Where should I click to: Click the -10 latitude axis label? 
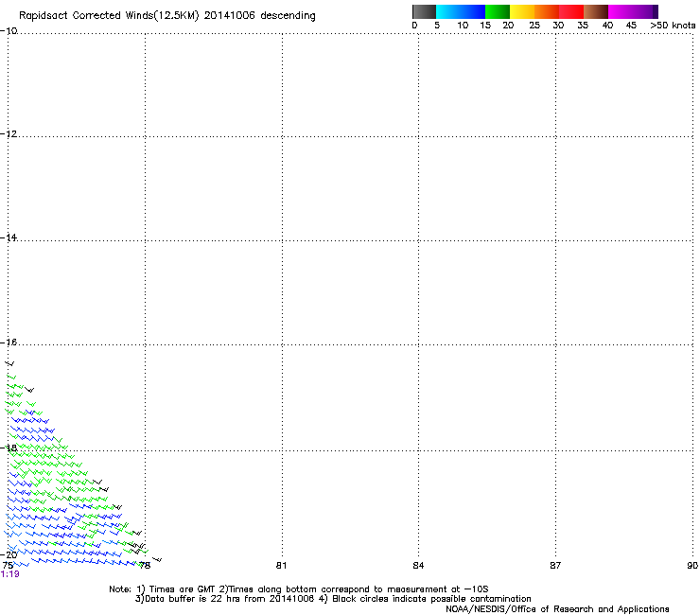point(9,30)
